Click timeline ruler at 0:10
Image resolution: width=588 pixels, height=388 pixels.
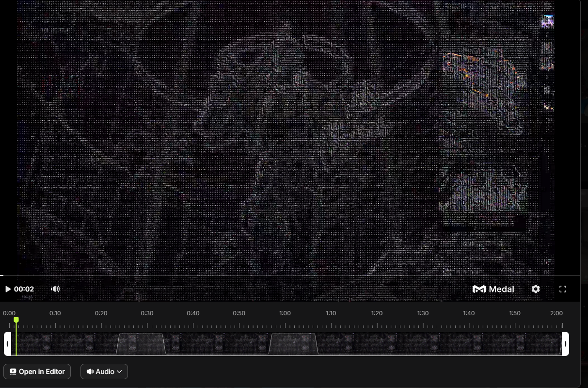(x=55, y=313)
